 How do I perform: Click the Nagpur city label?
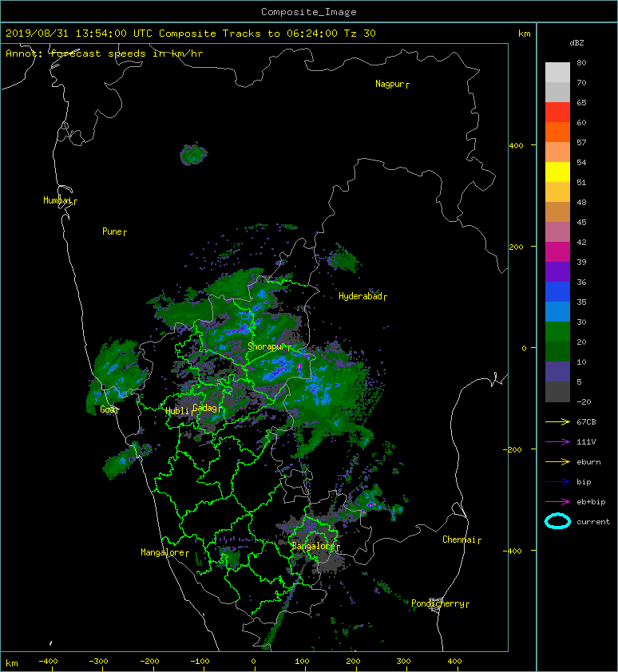[x=390, y=84]
